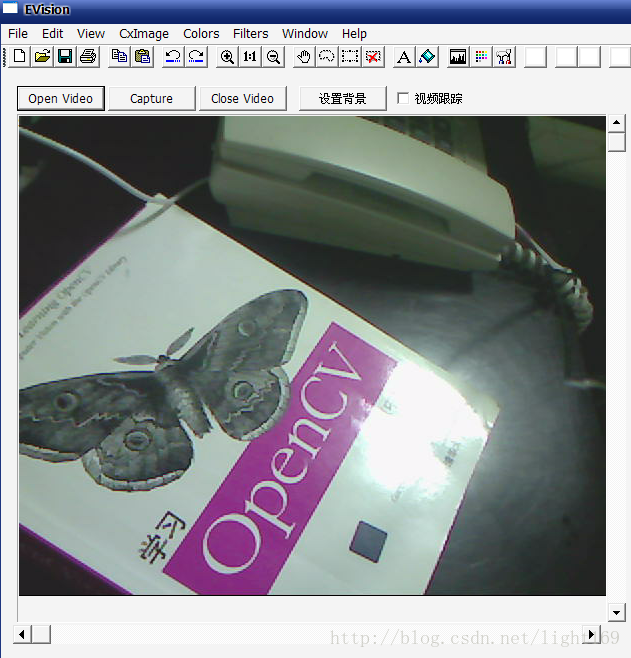Click the horizontal scrollbar thumb
The width and height of the screenshot is (631, 658).
pyautogui.click(x=41, y=634)
